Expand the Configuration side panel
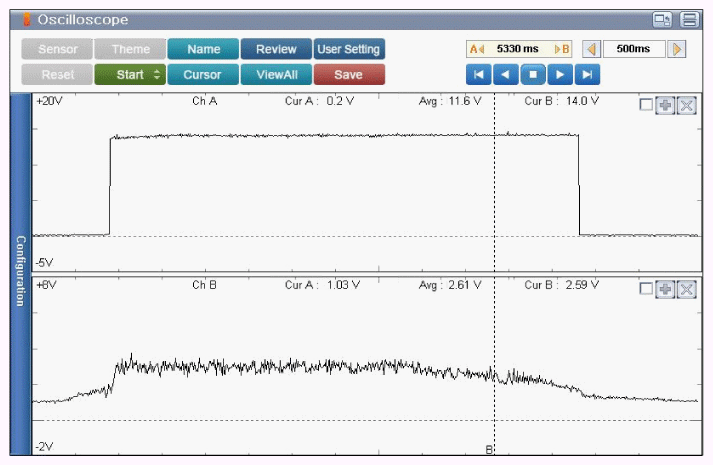 click(19, 272)
